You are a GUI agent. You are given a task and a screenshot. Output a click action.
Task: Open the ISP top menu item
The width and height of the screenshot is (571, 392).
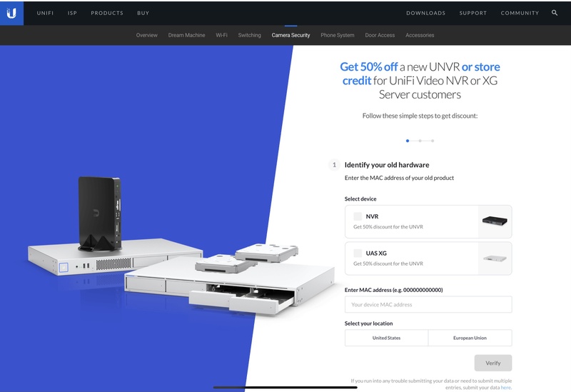pos(72,13)
